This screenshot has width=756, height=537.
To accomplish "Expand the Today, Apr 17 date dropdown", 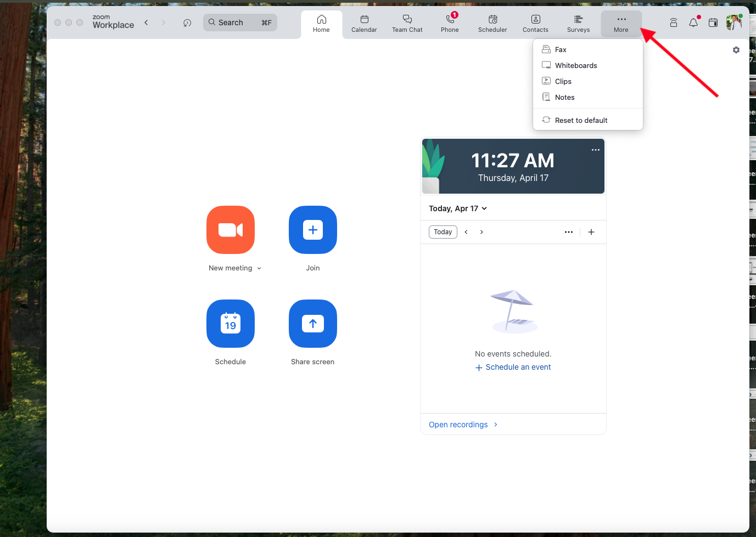I will (x=458, y=208).
